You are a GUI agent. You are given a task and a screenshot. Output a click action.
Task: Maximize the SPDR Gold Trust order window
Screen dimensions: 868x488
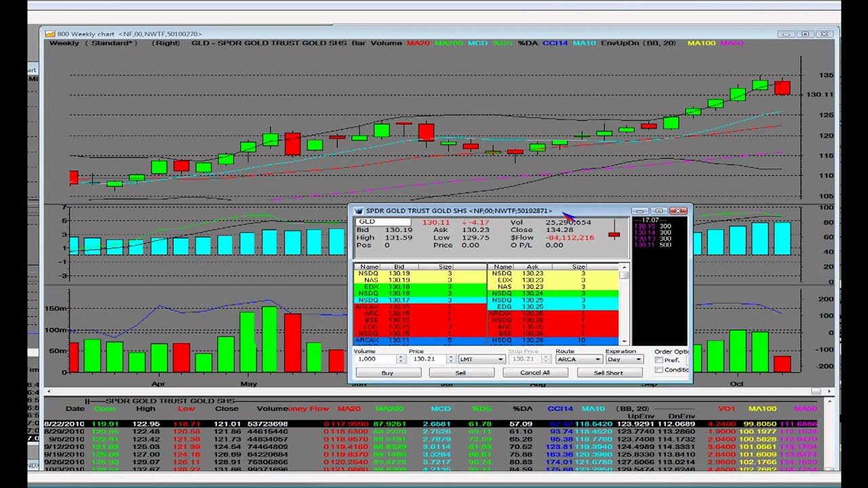point(659,211)
